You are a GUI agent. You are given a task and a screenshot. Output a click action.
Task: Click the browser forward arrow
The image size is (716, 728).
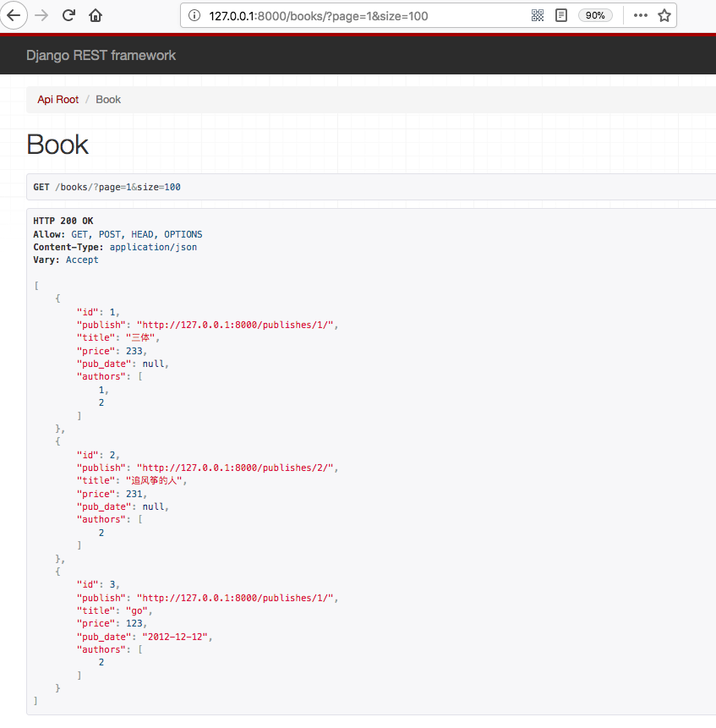[x=41, y=15]
